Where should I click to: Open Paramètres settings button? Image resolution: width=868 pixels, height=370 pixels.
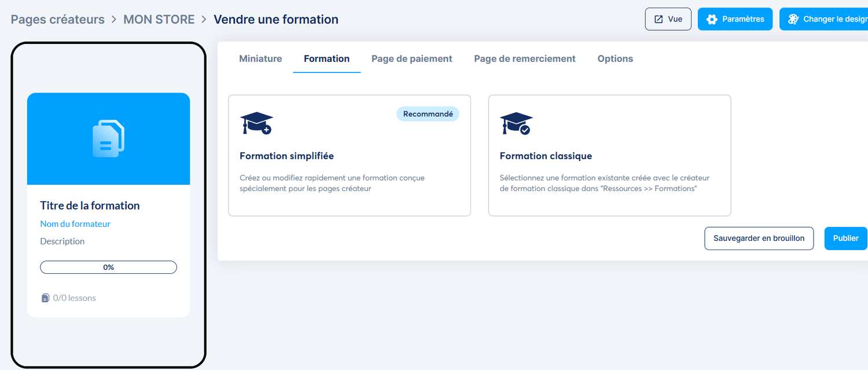click(x=735, y=19)
